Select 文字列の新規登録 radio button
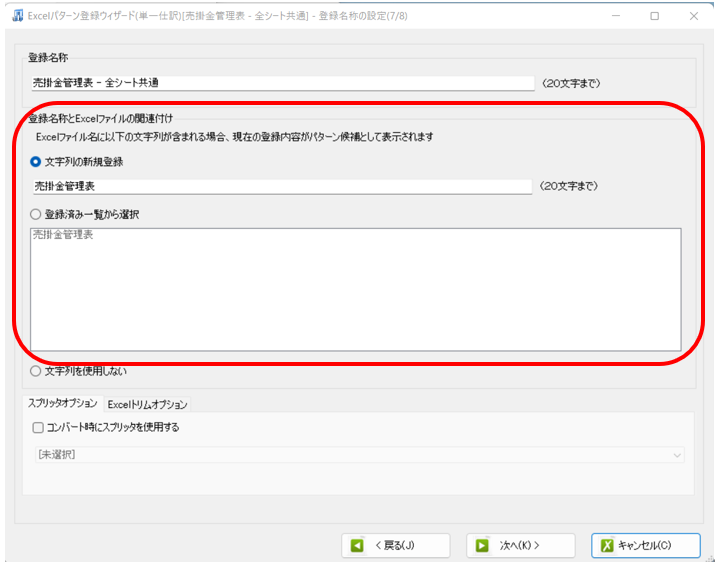Image resolution: width=715 pixels, height=562 pixels. [35, 161]
